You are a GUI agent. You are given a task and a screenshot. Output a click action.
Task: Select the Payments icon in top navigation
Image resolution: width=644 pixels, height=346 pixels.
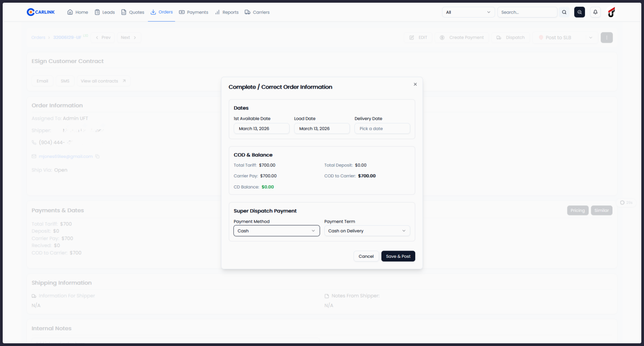181,12
